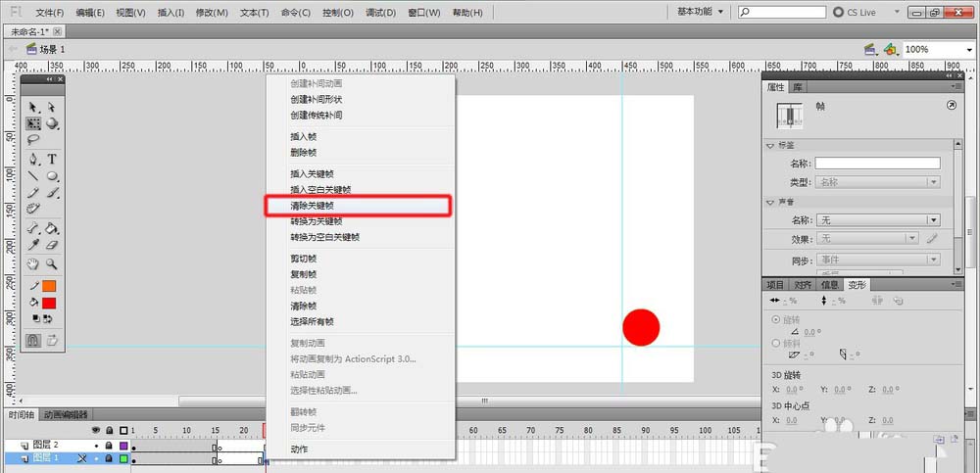Open the 基本功能 workspace dropdown
Viewport: 980px width, 473px height.
(x=701, y=12)
